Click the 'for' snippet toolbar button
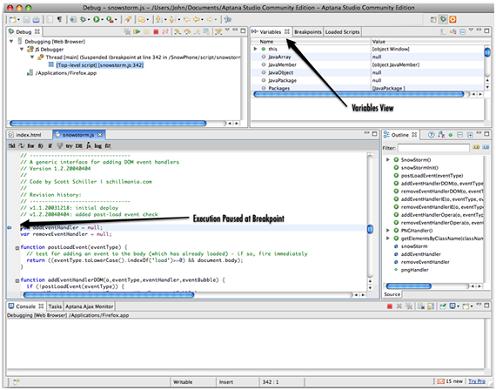Screen dimensions: 496x390 pyautogui.click(x=31, y=146)
